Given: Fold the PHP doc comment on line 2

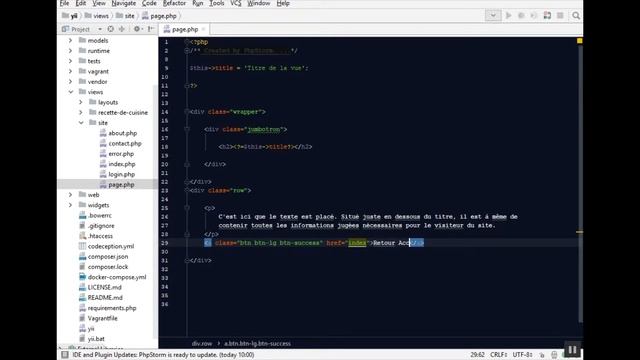Looking at the screenshot, I should point(187,51).
